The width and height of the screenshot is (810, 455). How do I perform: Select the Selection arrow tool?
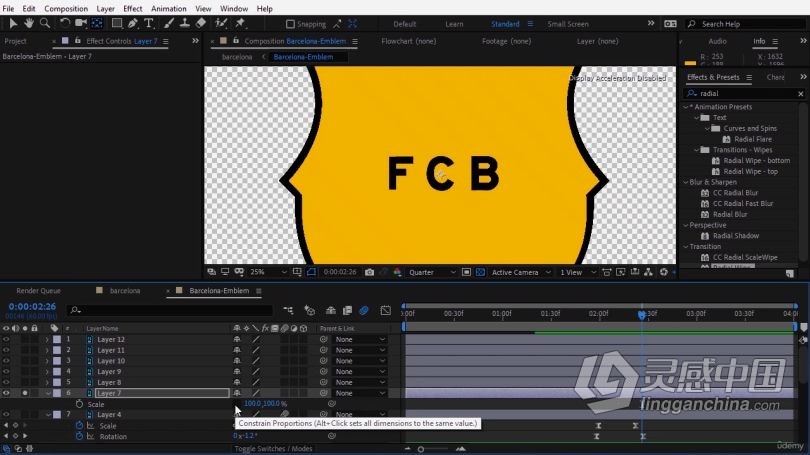(x=13, y=23)
